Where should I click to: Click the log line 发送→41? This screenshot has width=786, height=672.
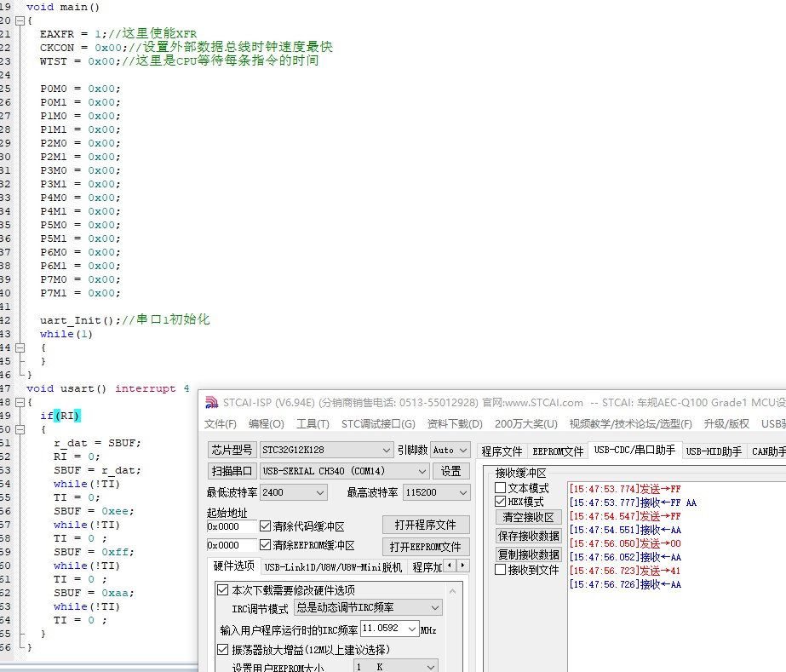(x=625, y=570)
